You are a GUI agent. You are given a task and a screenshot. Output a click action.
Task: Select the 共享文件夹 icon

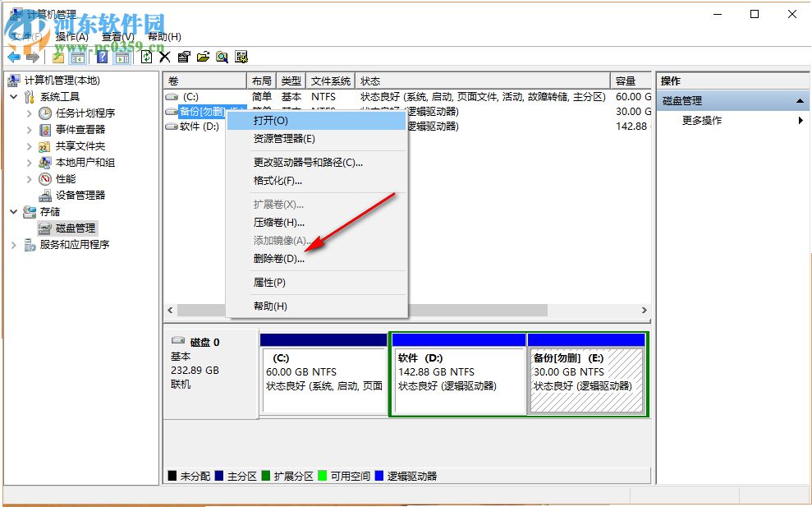click(x=44, y=145)
